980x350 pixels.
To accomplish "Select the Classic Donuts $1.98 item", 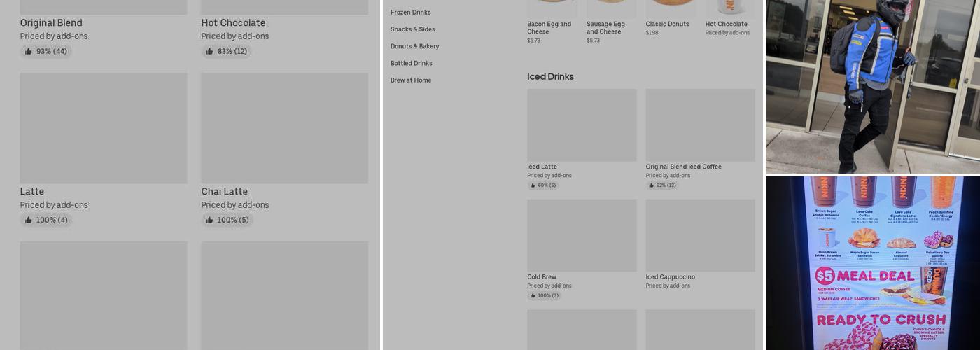I will coord(667,24).
